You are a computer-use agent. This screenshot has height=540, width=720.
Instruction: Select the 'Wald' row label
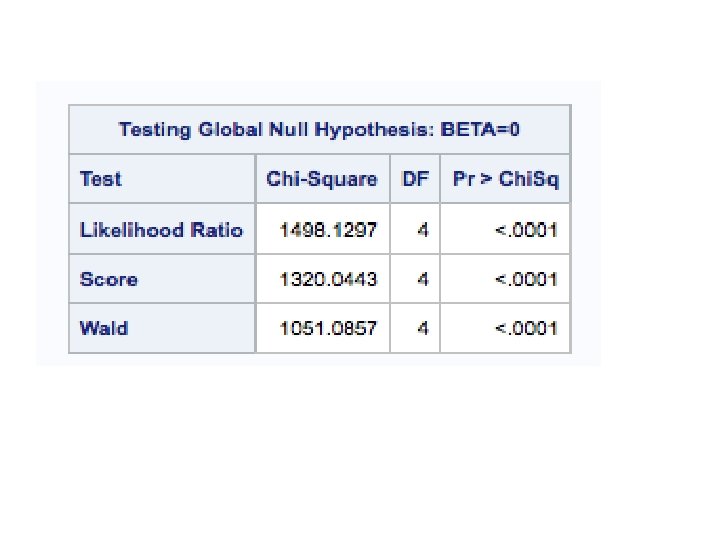104,328
